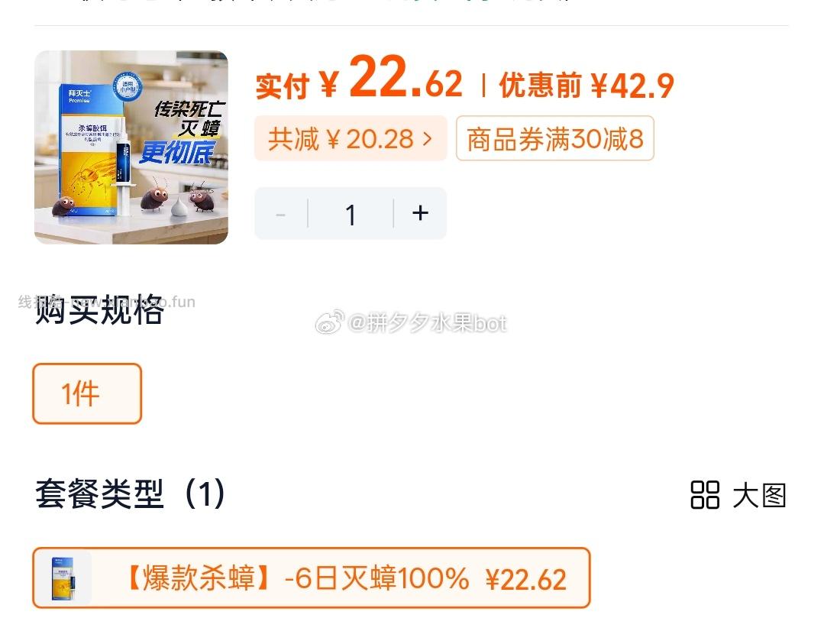This screenshot has height=644, width=824.
Task: Select the 1件 purchase specification
Action: click(87, 393)
